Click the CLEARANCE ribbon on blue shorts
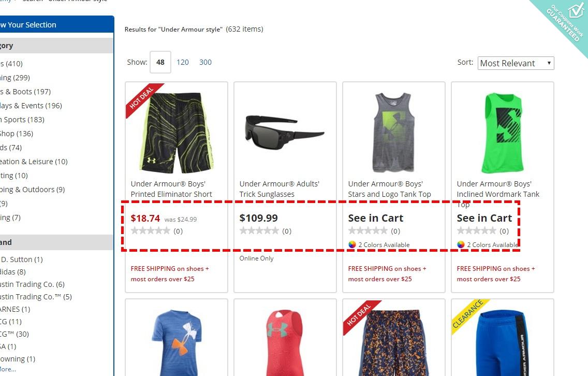Screen dimensions: 588x376 click(x=469, y=315)
